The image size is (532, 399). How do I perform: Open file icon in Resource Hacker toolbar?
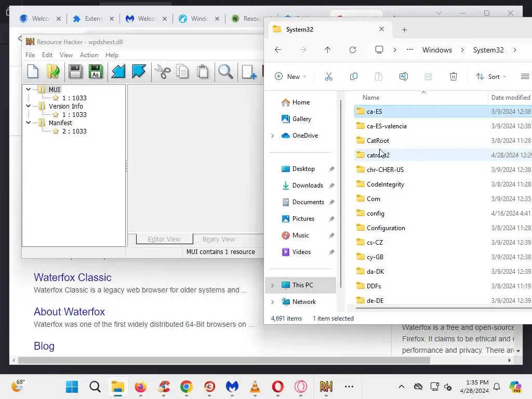coord(53,72)
